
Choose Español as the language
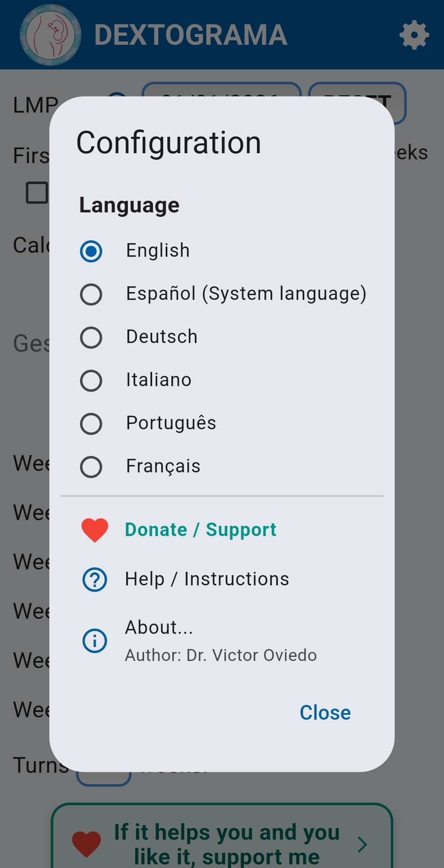pyautogui.click(x=91, y=294)
